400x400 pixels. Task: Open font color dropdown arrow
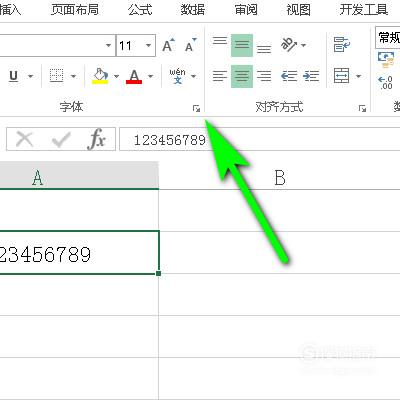pyautogui.click(x=150, y=76)
